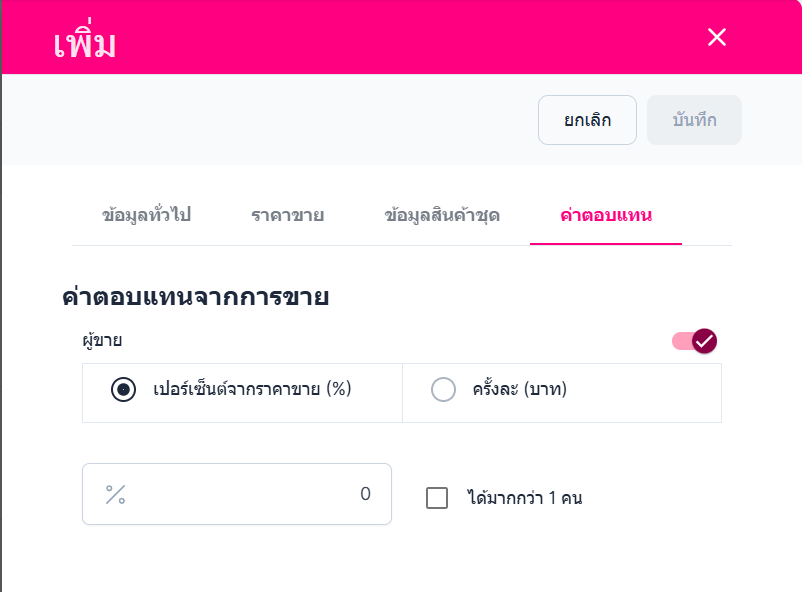This screenshot has width=802, height=592.
Task: Click the percent icon in the input box
Action: 116,494
